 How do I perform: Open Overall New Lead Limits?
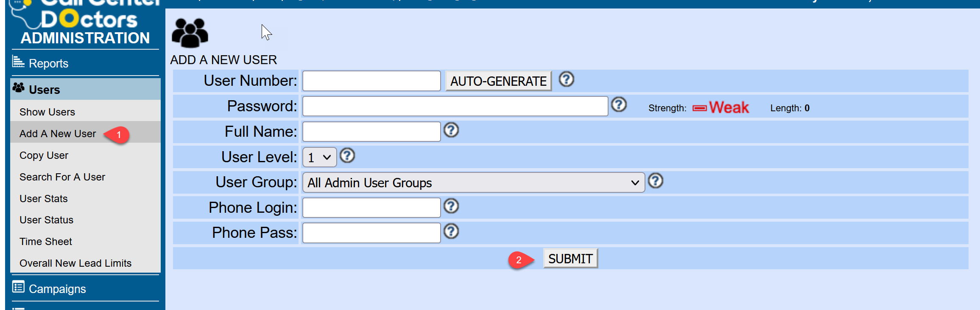[x=75, y=263]
